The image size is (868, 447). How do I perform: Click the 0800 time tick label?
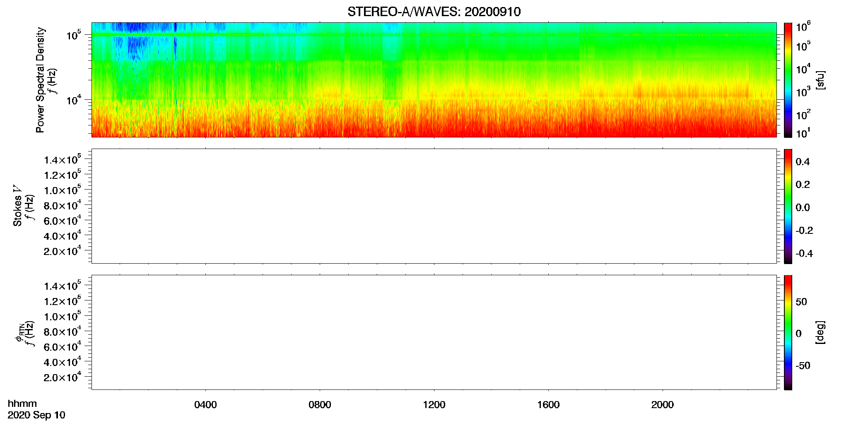click(320, 405)
